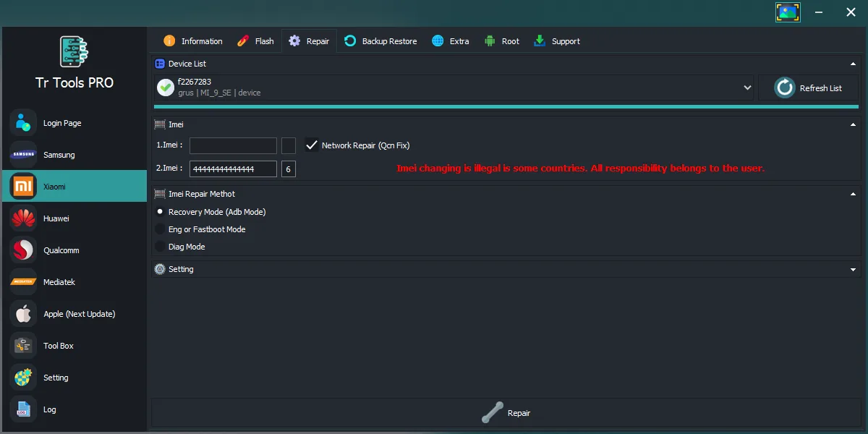Select the Mediatek logo icon
The image size is (868, 434).
[23, 281]
